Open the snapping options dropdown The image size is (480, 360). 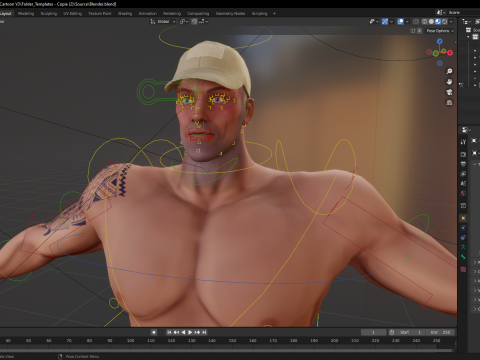point(204,21)
